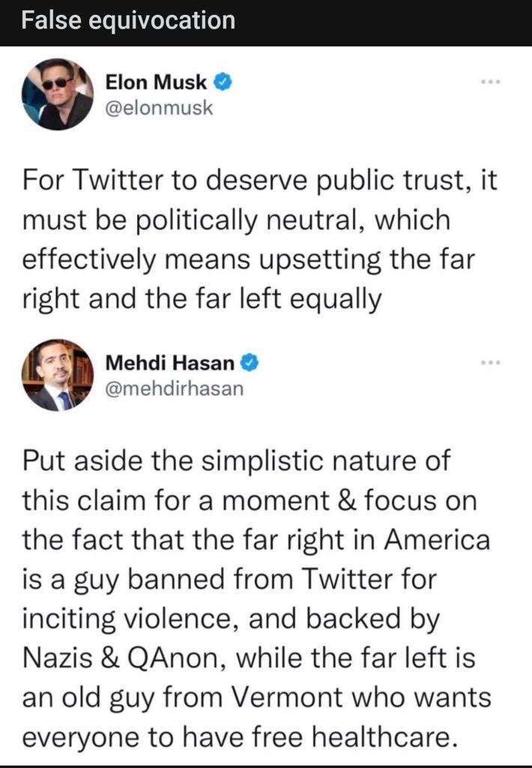532x768 pixels.
Task: Click Elon Musk's profile avatar
Action: (58, 94)
